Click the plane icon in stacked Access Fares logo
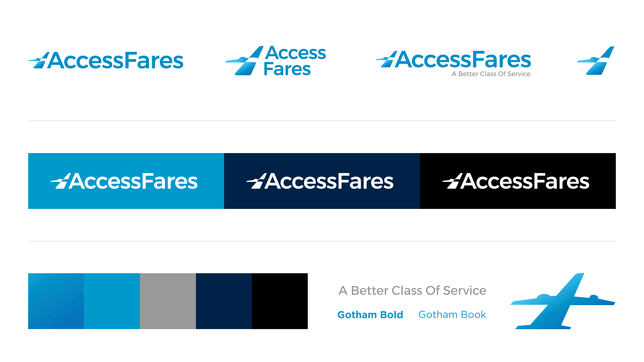 coord(244,60)
